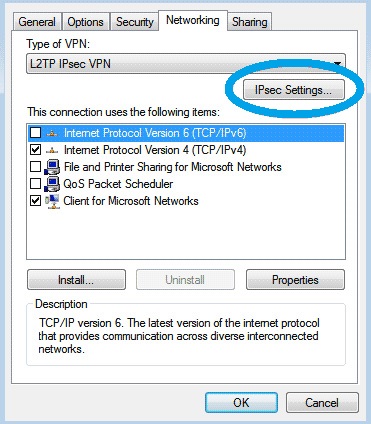Confirm the dialog with OK

[x=241, y=403]
